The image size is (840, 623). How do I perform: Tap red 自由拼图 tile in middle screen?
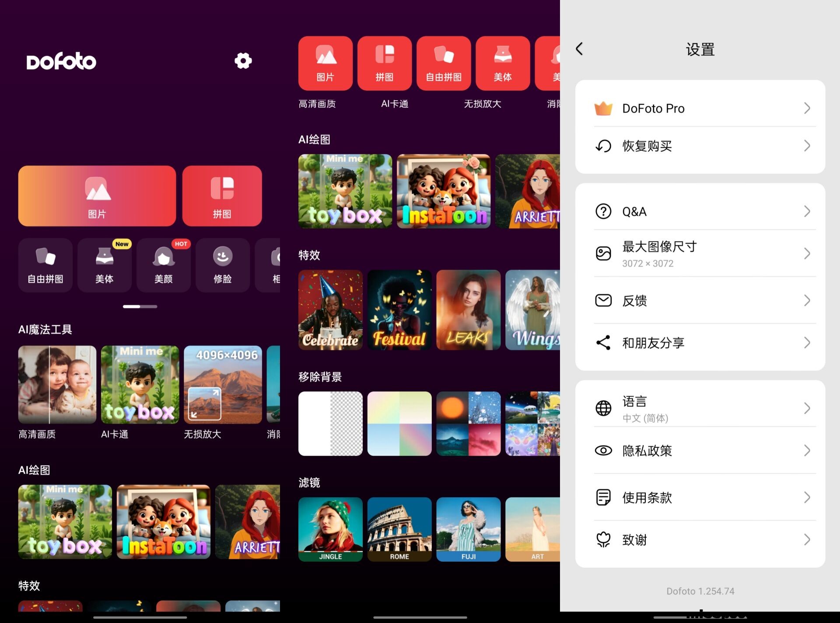click(x=444, y=63)
